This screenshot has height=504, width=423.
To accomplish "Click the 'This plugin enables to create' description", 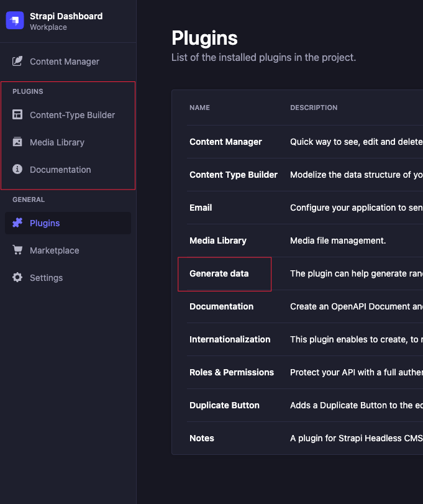I will tap(357, 339).
